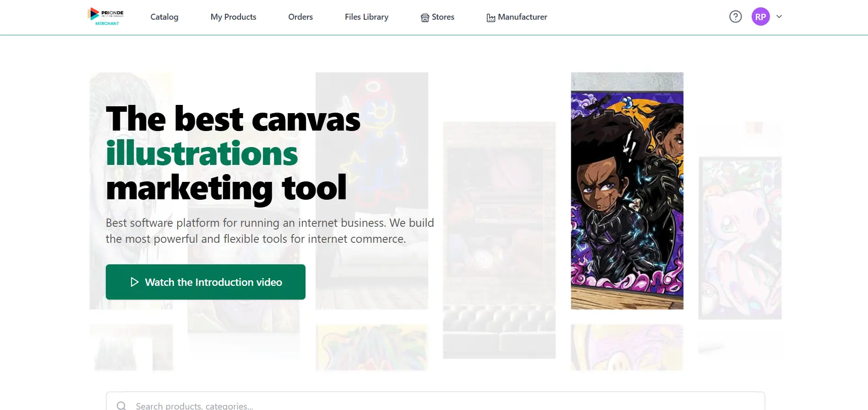Click the Stores shop icon

[x=425, y=17]
